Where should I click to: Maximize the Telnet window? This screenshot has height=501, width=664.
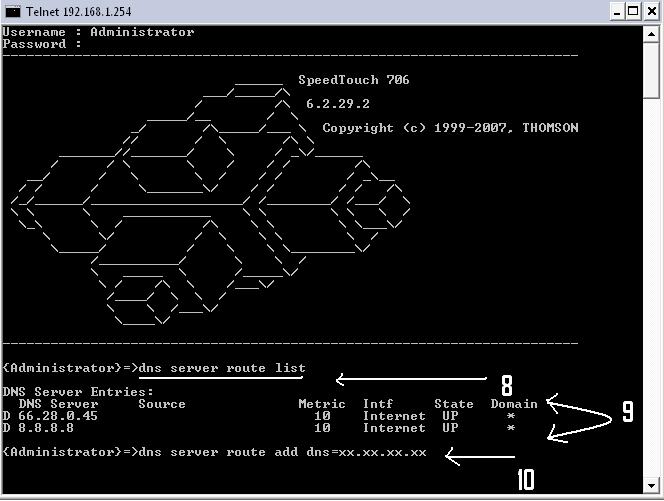(634, 11)
